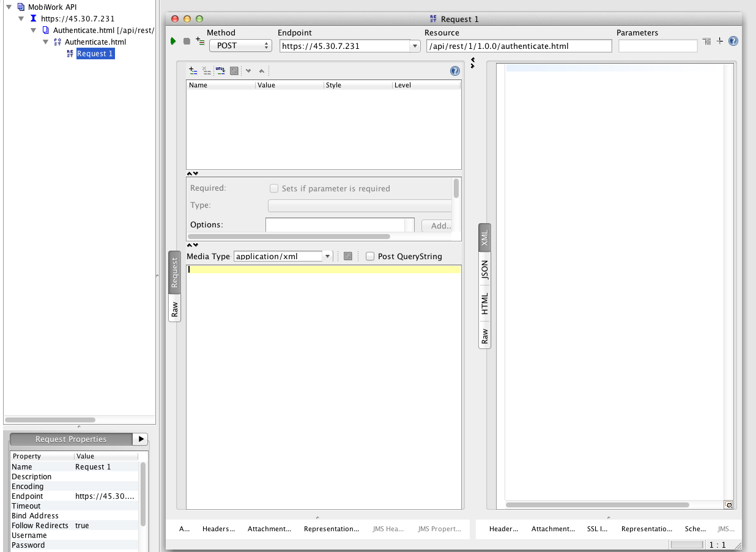Switch to the JSON response tab
The width and height of the screenshot is (756, 552).
point(484,270)
